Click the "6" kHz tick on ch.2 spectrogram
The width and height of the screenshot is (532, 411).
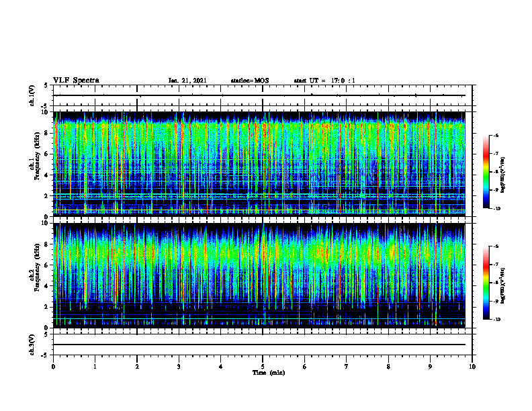click(x=48, y=265)
